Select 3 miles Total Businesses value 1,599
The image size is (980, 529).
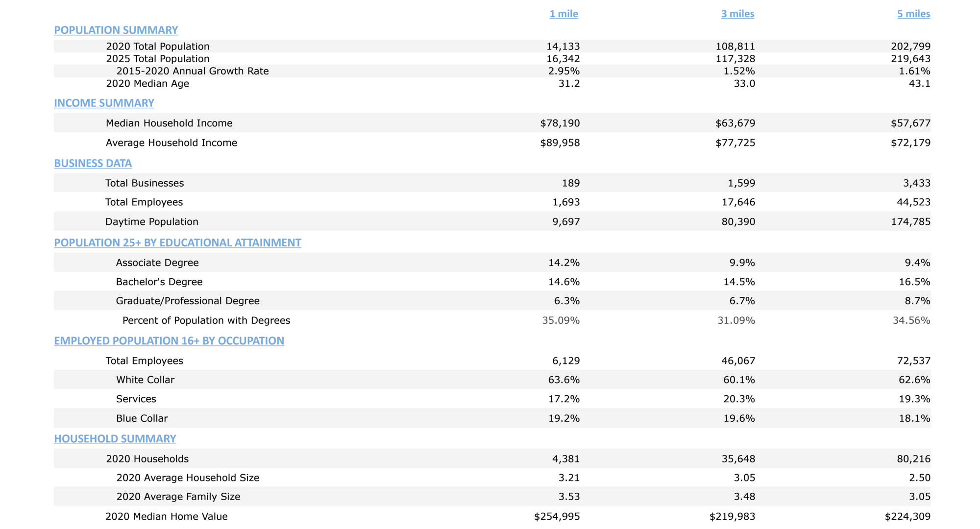point(741,183)
